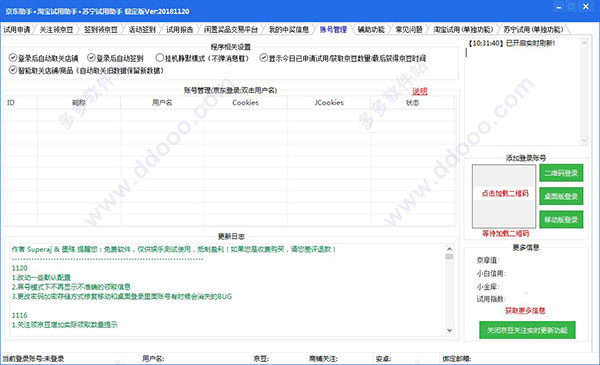
Task: Click the 桌面版登录 button
Action: 561,196
